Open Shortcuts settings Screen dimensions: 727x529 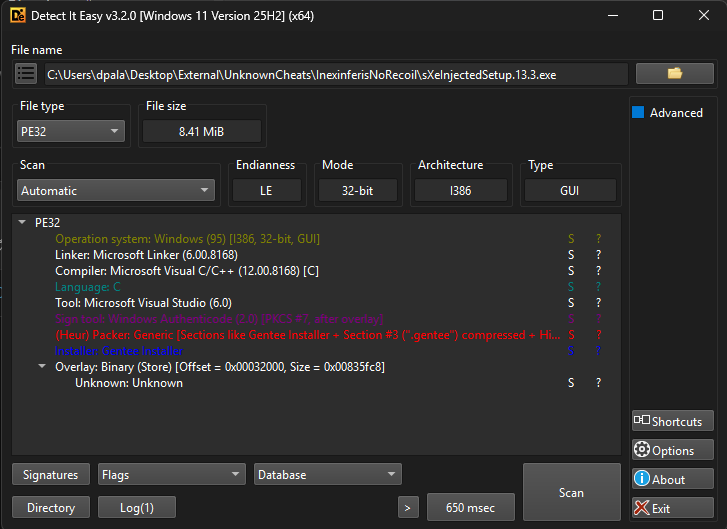click(673, 421)
